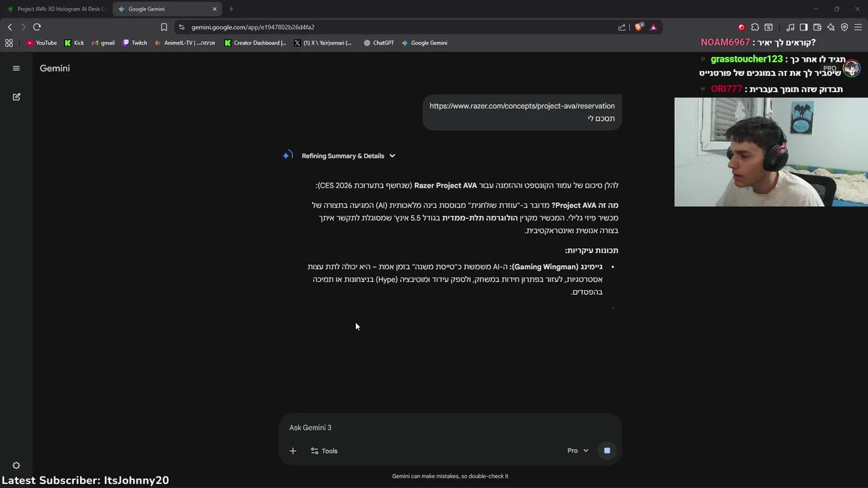
Task: Open the ChatGPT bookmark
Action: pos(378,43)
